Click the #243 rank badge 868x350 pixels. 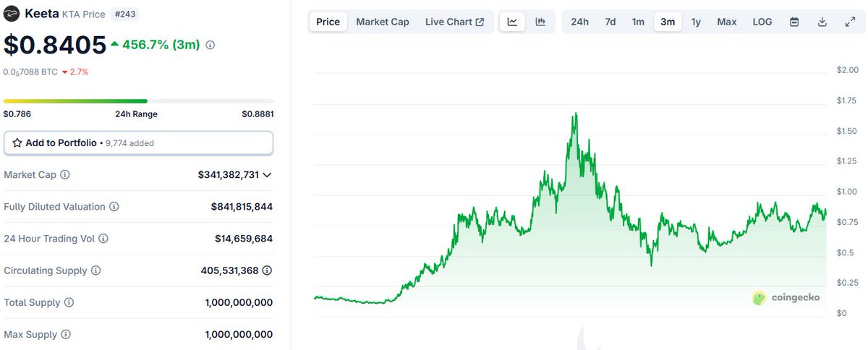(x=127, y=14)
